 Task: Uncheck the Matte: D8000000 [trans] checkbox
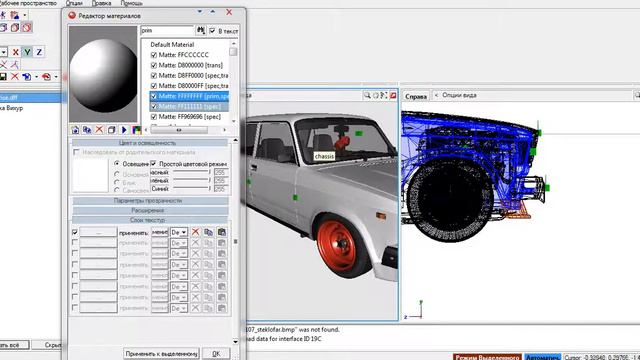[x=154, y=65]
